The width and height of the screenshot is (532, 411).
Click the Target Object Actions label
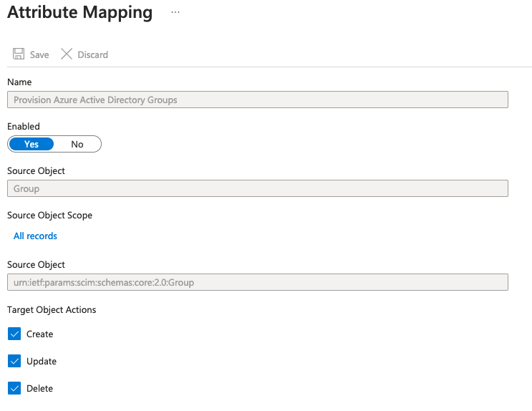coord(52,310)
